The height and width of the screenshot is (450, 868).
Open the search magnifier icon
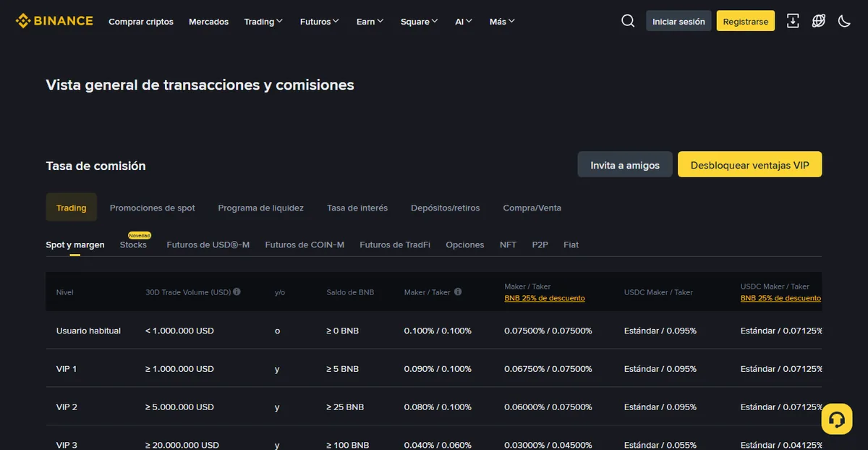628,21
